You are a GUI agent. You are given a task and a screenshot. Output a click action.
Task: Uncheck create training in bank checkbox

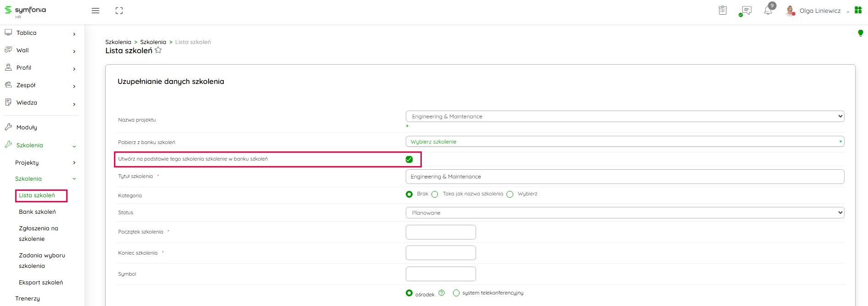[x=409, y=159]
